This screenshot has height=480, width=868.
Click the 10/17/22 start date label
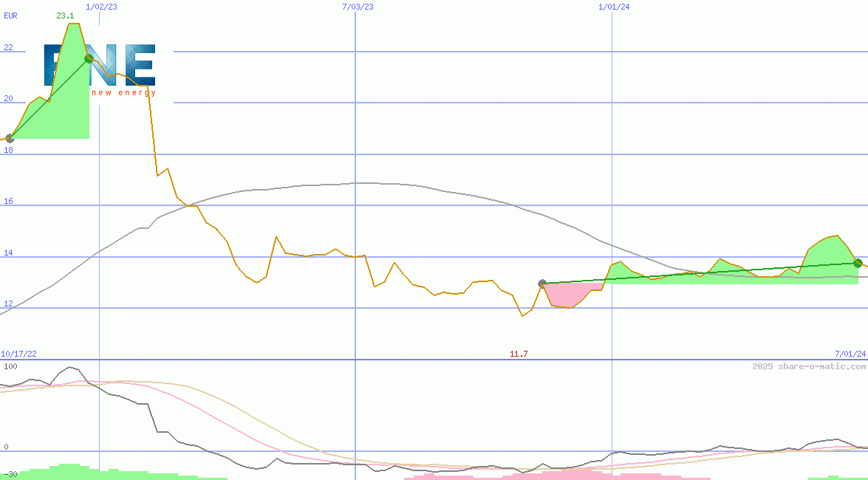click(18, 354)
